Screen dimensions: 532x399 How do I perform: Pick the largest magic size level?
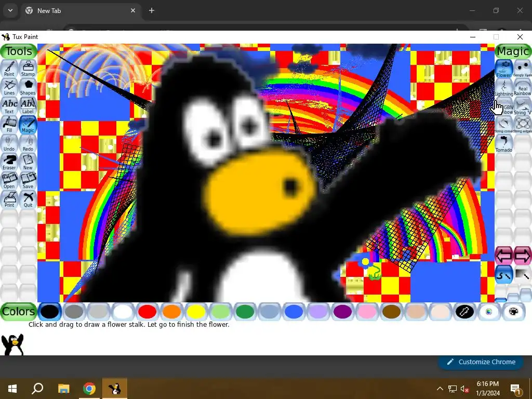pos(526,295)
